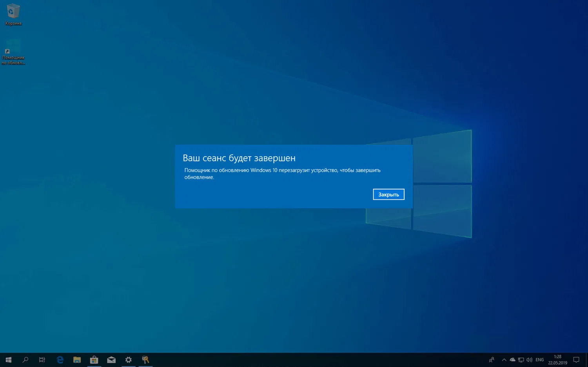The width and height of the screenshot is (588, 367).
Task: Open Microsoft Store from the taskbar
Action: pyautogui.click(x=94, y=360)
